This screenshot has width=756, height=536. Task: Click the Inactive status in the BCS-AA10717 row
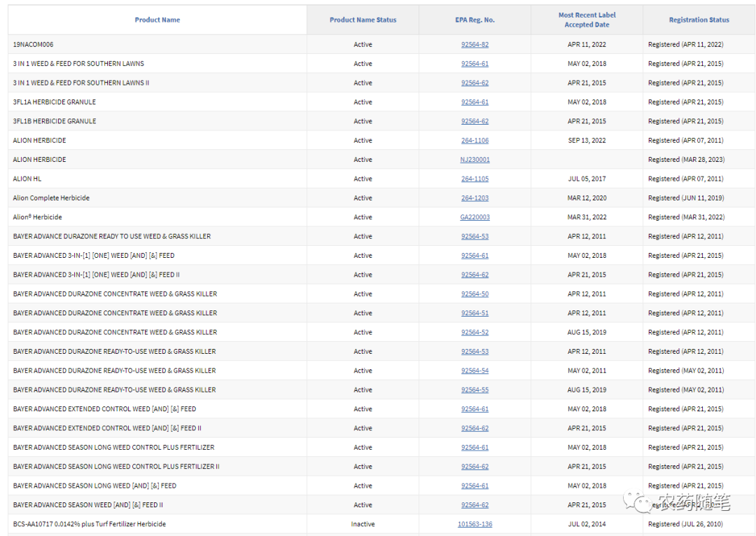[363, 524]
